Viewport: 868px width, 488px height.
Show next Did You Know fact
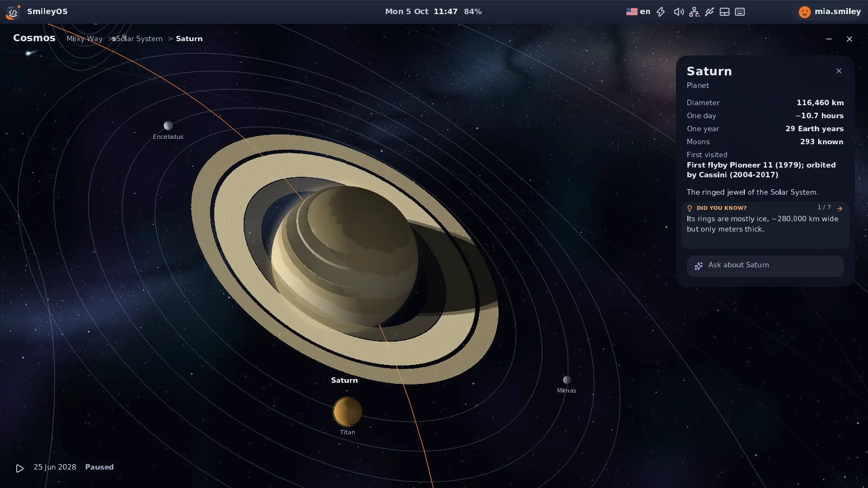click(x=840, y=208)
